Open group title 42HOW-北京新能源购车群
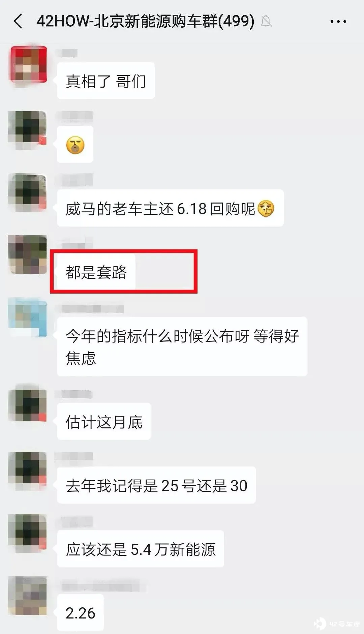364x634 pixels. point(145,21)
